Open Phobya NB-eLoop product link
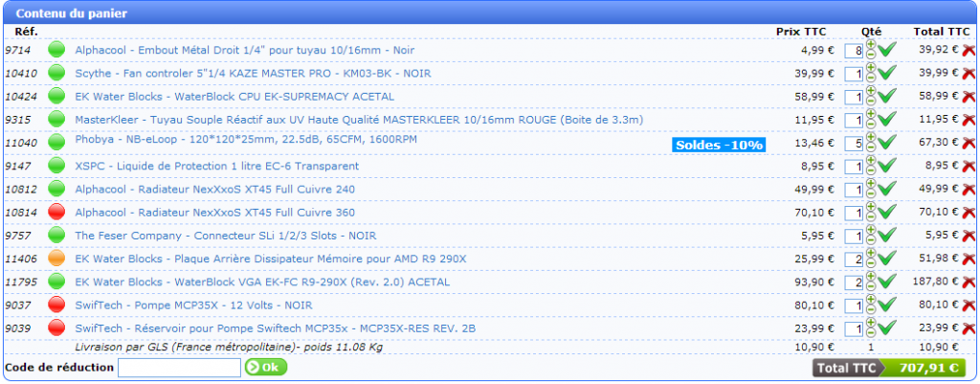The width and height of the screenshot is (980, 384). click(x=246, y=139)
